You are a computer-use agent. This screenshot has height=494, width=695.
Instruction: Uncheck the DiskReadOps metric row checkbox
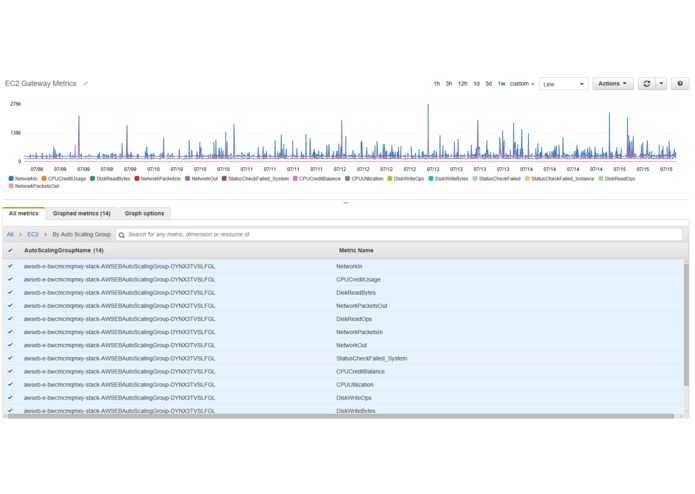[x=10, y=319]
